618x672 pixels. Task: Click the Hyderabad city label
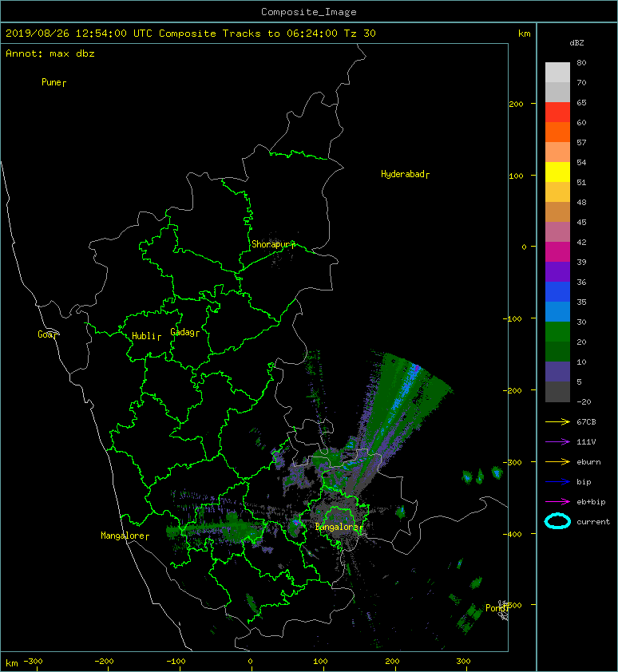(405, 174)
